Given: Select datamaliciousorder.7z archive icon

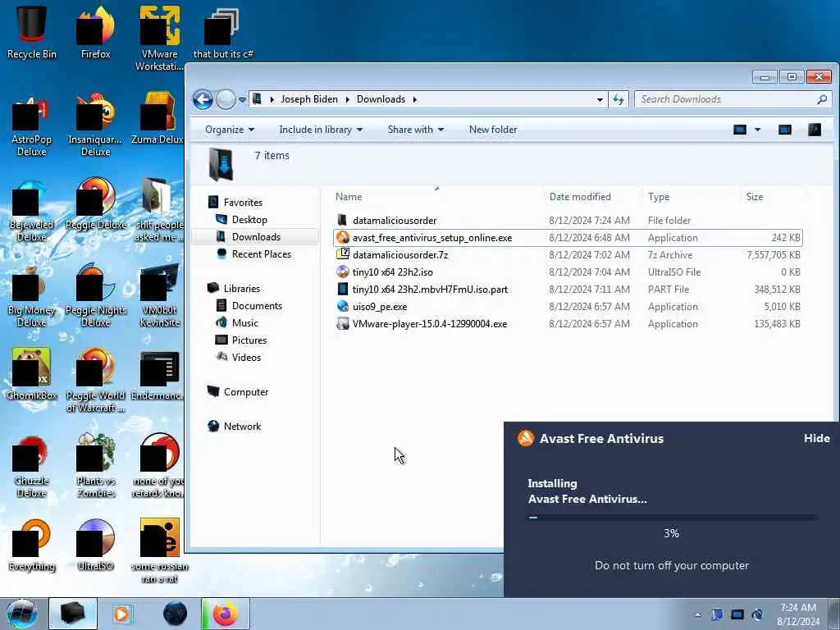Looking at the screenshot, I should (343, 254).
